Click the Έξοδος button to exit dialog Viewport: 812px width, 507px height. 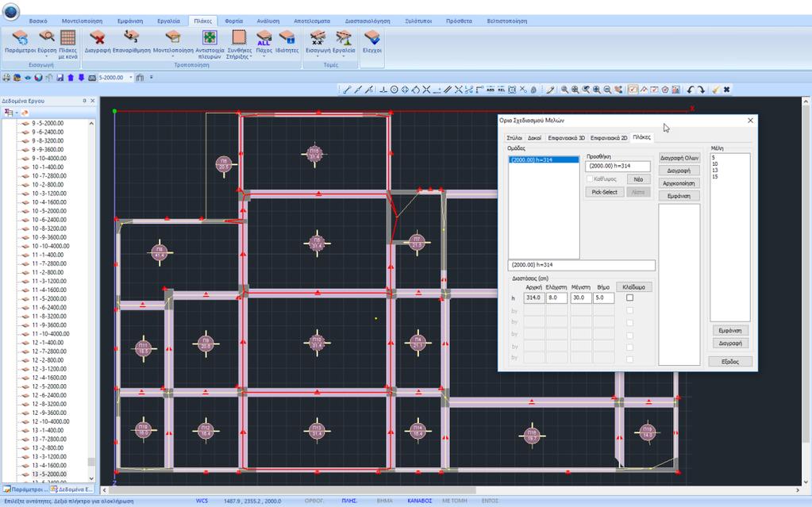click(x=730, y=362)
